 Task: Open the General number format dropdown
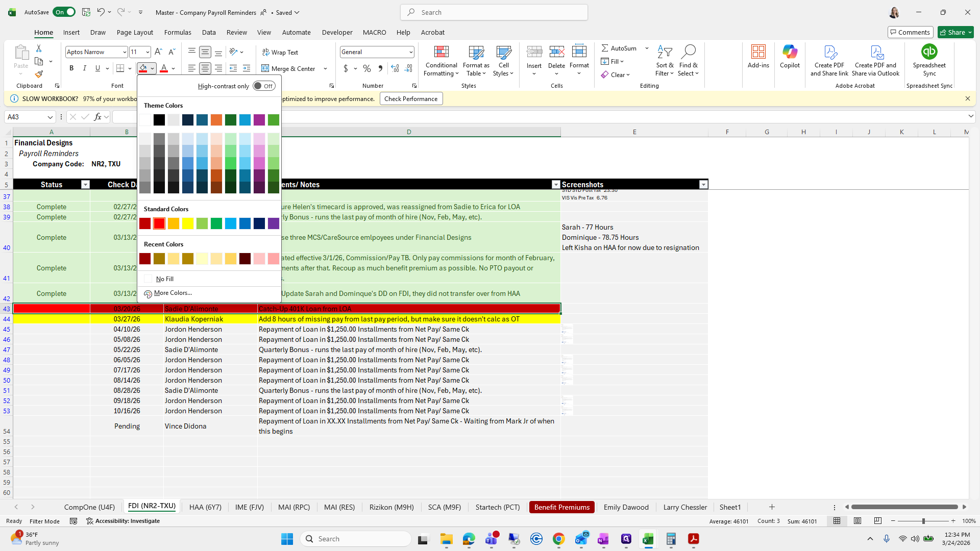pos(410,52)
